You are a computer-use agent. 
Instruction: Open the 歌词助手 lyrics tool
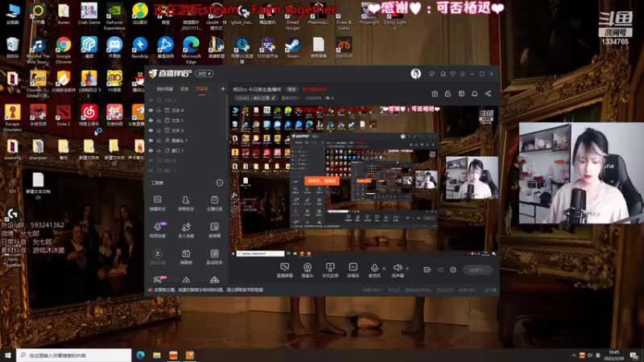point(214,257)
